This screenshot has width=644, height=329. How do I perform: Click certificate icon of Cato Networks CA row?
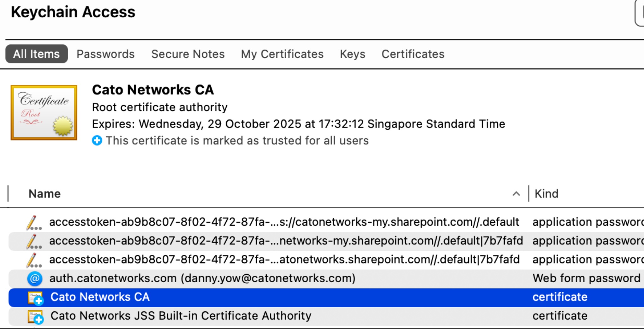[x=35, y=298]
